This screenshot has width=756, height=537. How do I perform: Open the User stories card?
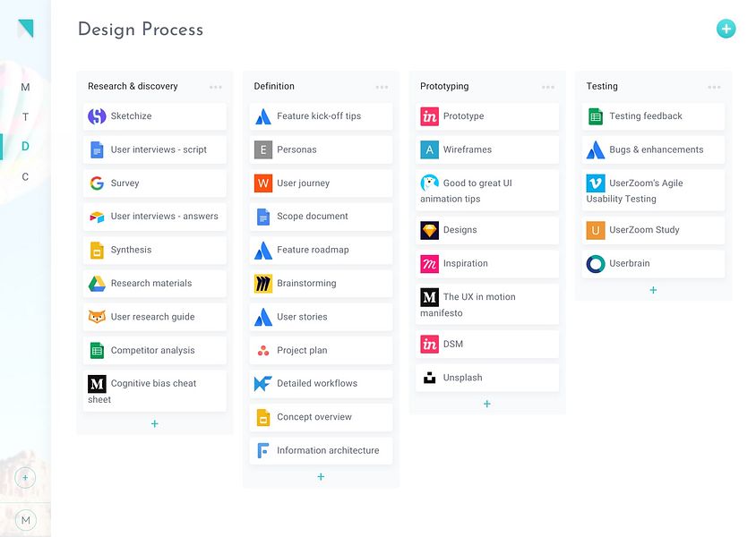pos(321,317)
